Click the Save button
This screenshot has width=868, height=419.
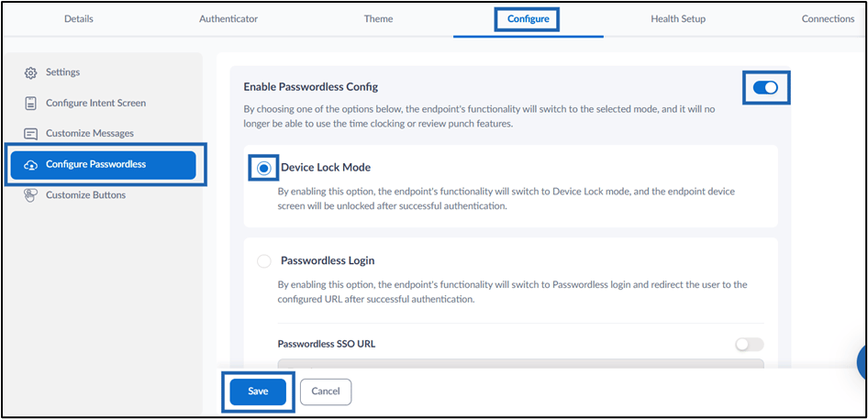[x=258, y=391]
